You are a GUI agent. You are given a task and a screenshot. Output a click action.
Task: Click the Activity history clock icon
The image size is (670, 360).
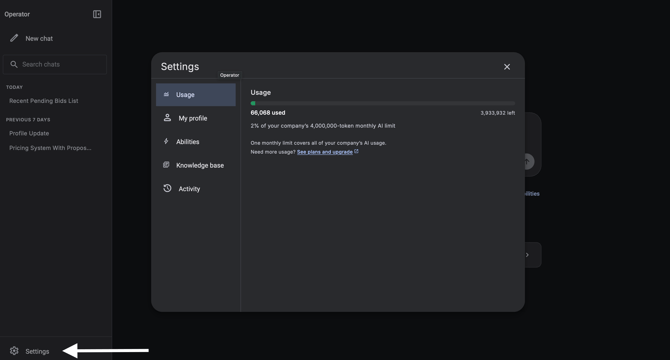167,188
